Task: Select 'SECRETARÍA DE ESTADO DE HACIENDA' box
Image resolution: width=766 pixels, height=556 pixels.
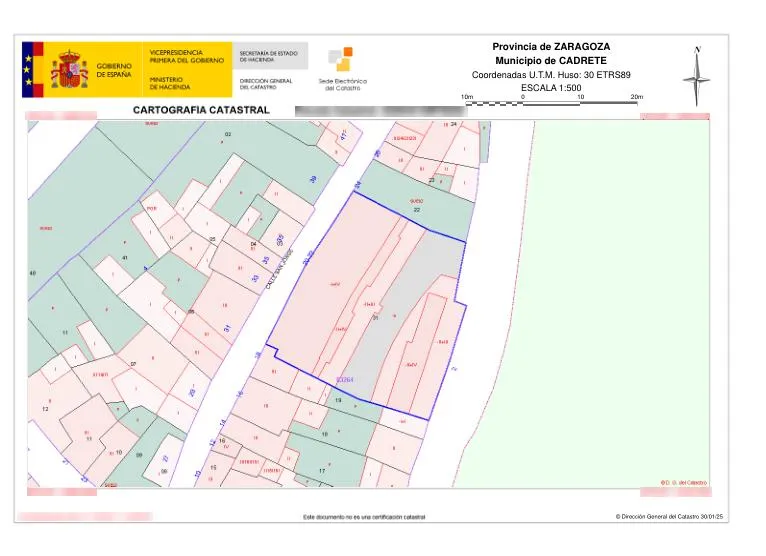Action: 270,56
